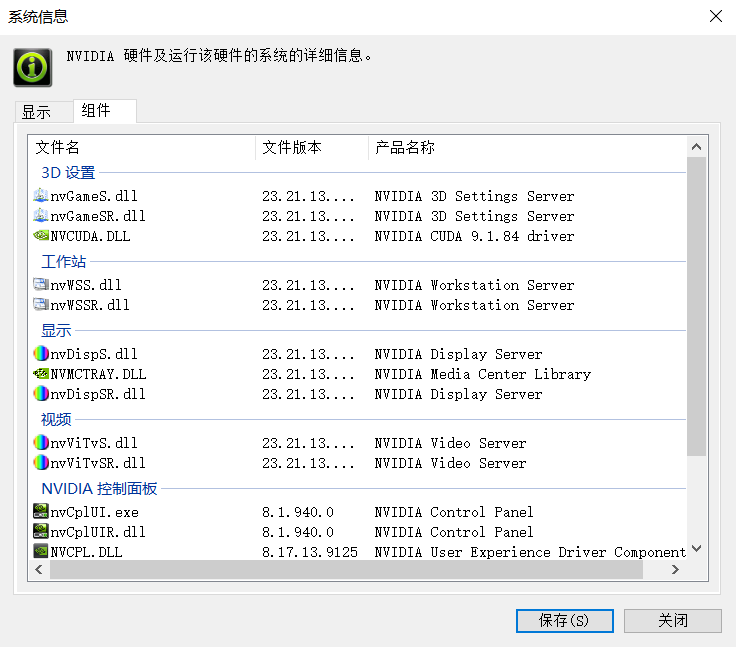
Task: Click NVMCTRAY.DLL version 23.21.13.... cell
Action: coord(308,374)
